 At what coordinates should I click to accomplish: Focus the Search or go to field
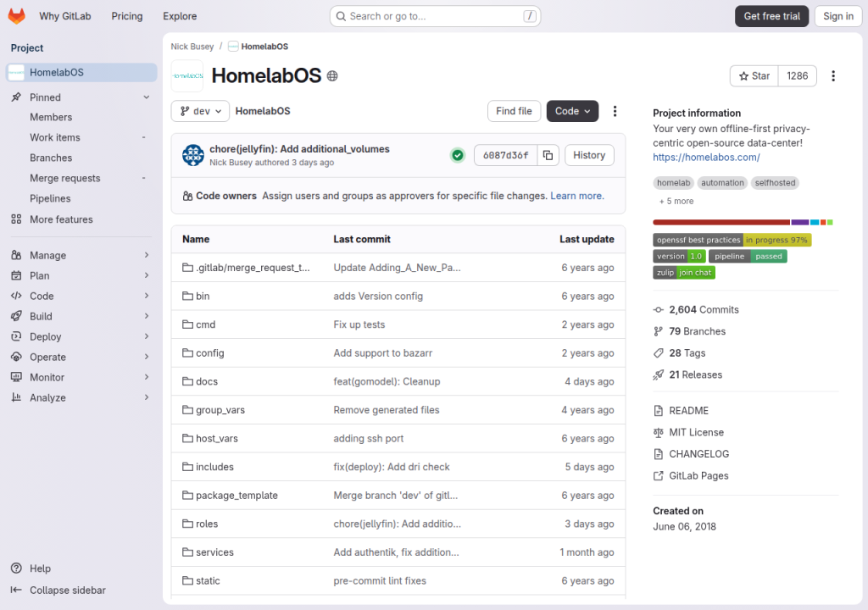point(435,16)
